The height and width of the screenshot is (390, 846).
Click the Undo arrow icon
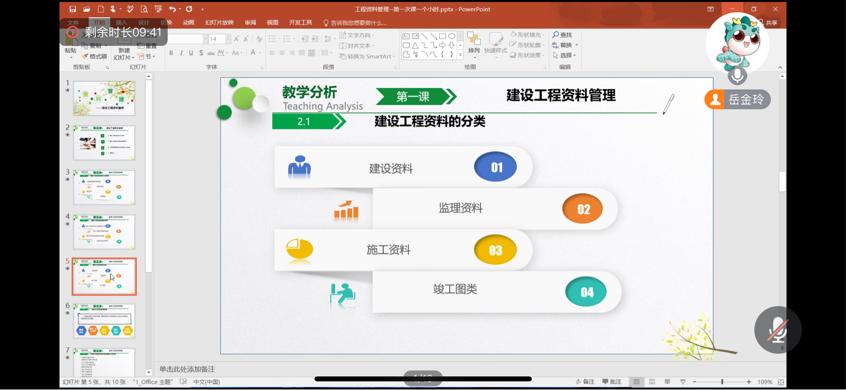[172, 9]
